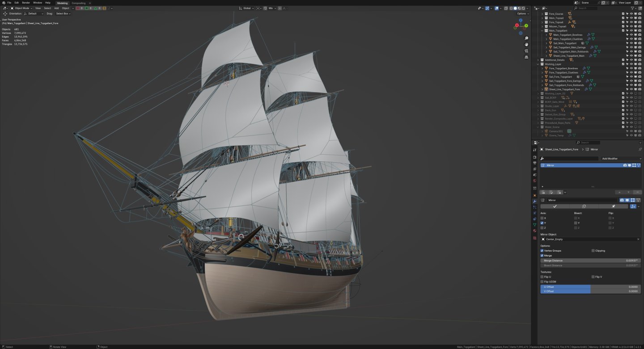Screen dimensions: 644x349
Task: Open the Scene properties tab
Action: pos(534,175)
